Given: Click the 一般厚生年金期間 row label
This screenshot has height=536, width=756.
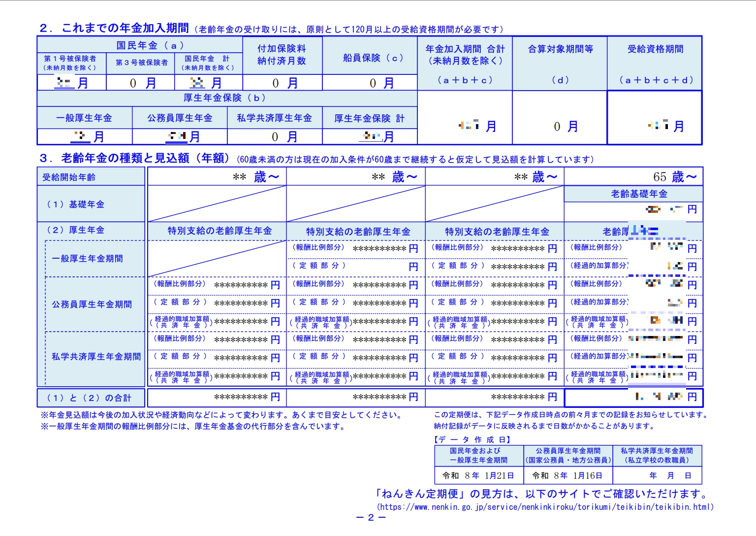Looking at the screenshot, I should [88, 259].
